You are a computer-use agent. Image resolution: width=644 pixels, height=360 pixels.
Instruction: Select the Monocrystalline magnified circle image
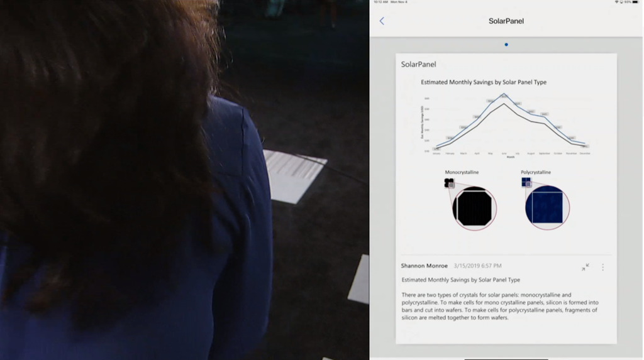coord(474,208)
